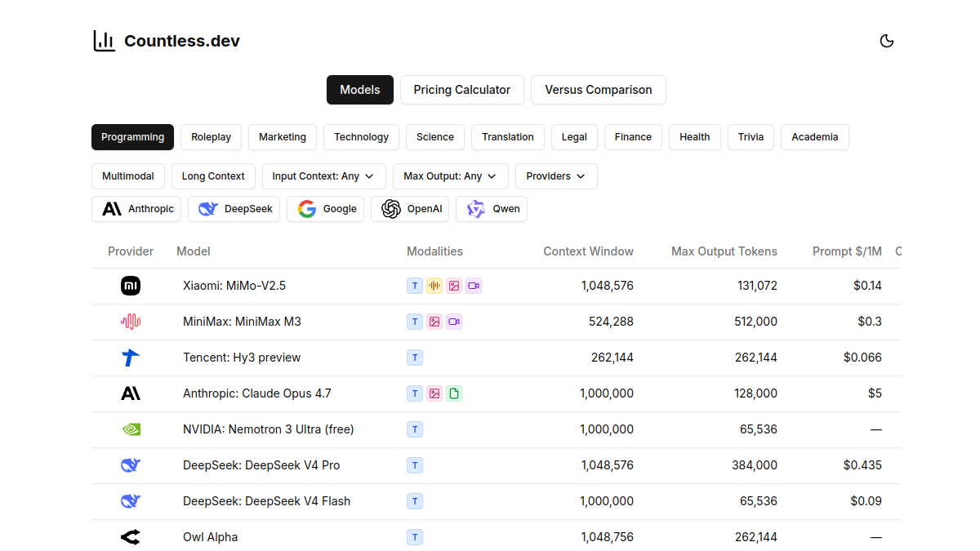The width and height of the screenshot is (980, 551).
Task: Filter models by Google provider
Action: click(x=325, y=209)
